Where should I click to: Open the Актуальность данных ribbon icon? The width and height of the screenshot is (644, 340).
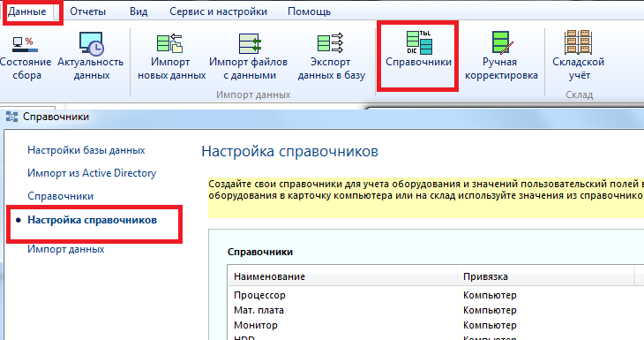tap(91, 56)
